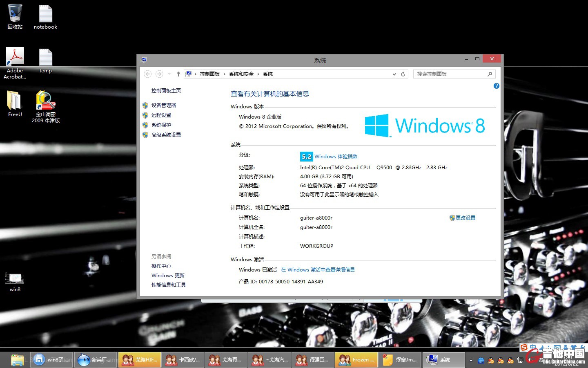
Task: Go up one level with the Up arrow
Action: click(x=178, y=74)
